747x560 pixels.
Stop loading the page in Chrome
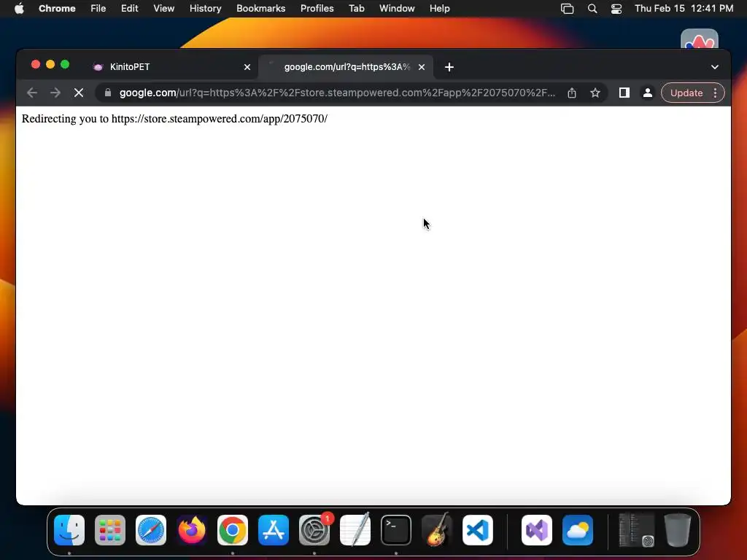point(79,93)
